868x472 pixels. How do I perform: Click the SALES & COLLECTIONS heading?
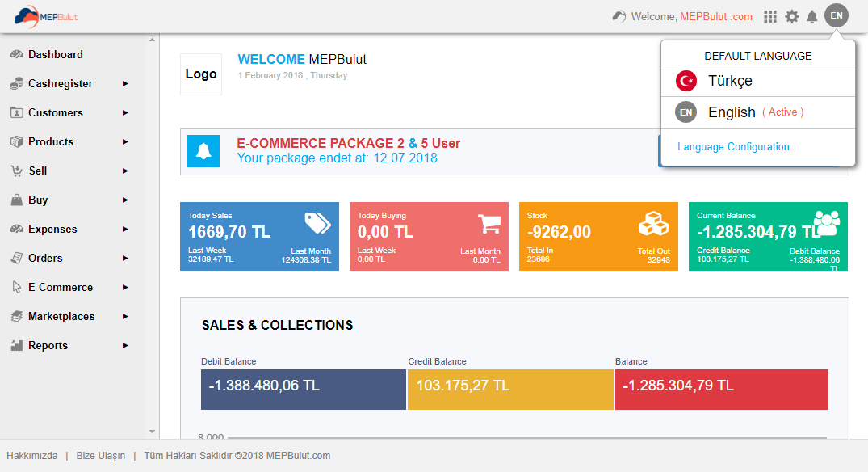click(277, 325)
